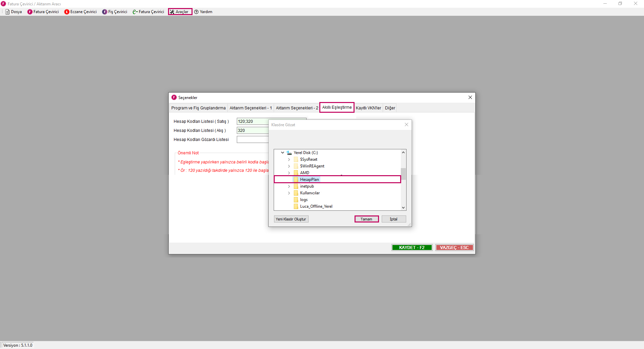The height and width of the screenshot is (349, 644).
Task: Switch to Akıllı Eşleştirme tab
Action: (337, 107)
